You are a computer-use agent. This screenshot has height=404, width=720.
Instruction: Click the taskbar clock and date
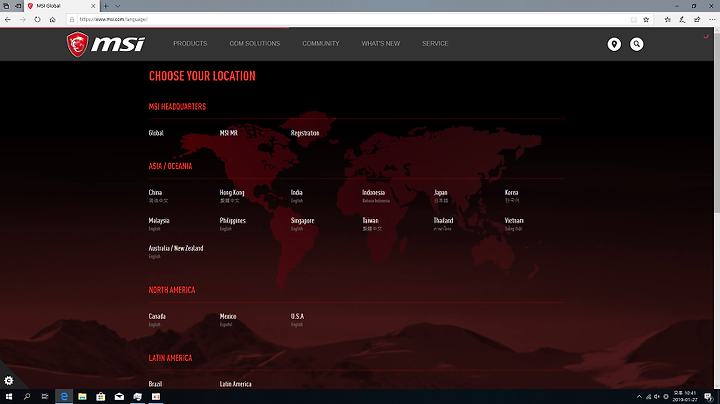(x=685, y=397)
